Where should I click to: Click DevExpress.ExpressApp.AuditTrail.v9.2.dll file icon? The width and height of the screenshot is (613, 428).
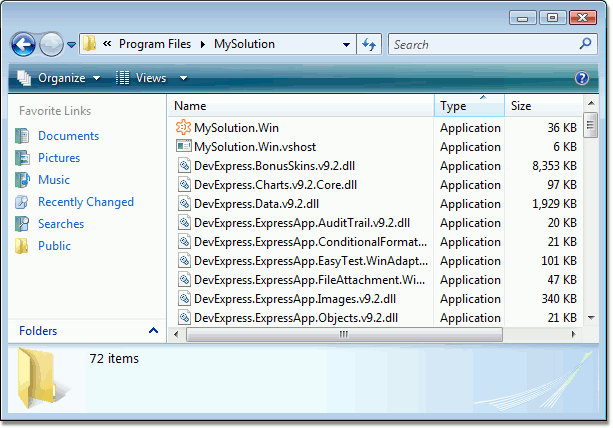pos(184,222)
